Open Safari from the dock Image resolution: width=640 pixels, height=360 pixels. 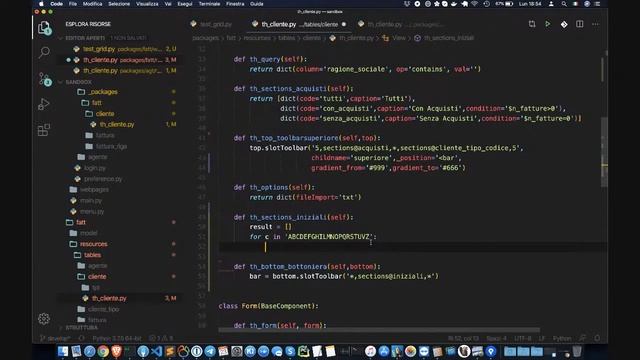pos(89,351)
